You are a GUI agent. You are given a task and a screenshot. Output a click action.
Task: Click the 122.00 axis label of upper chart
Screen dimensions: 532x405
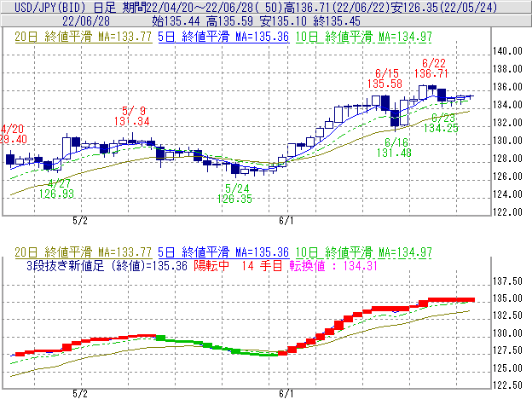coord(507,212)
